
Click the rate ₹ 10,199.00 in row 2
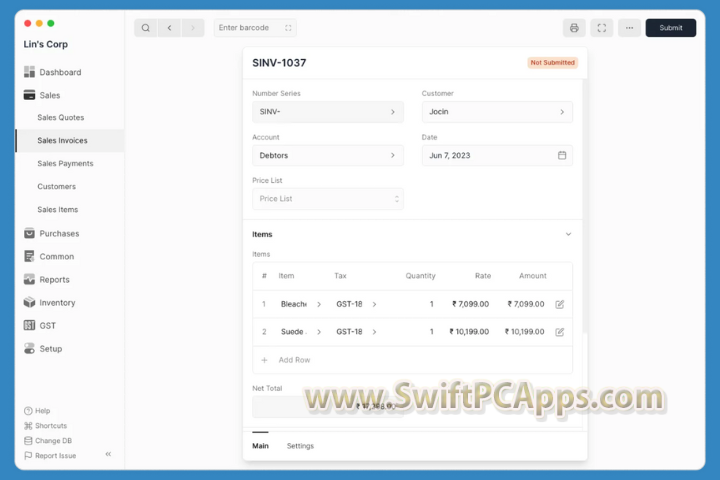(x=469, y=332)
